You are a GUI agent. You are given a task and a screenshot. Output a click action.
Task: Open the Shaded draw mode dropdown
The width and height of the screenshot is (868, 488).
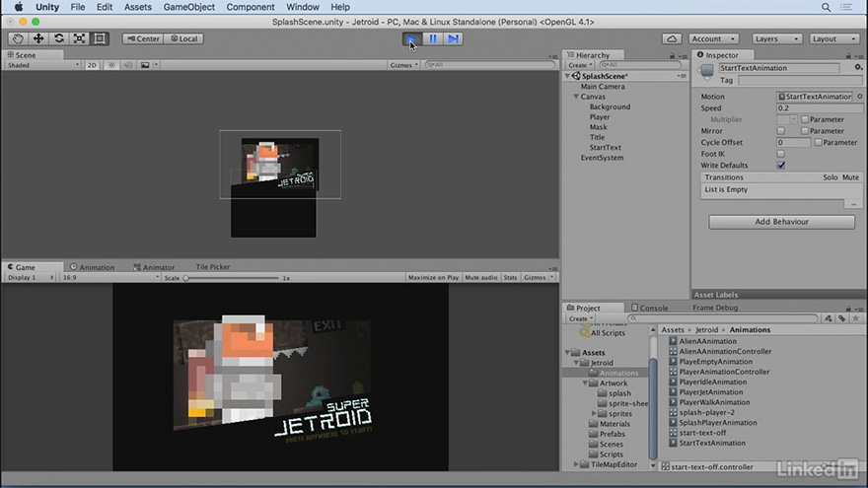coord(42,65)
